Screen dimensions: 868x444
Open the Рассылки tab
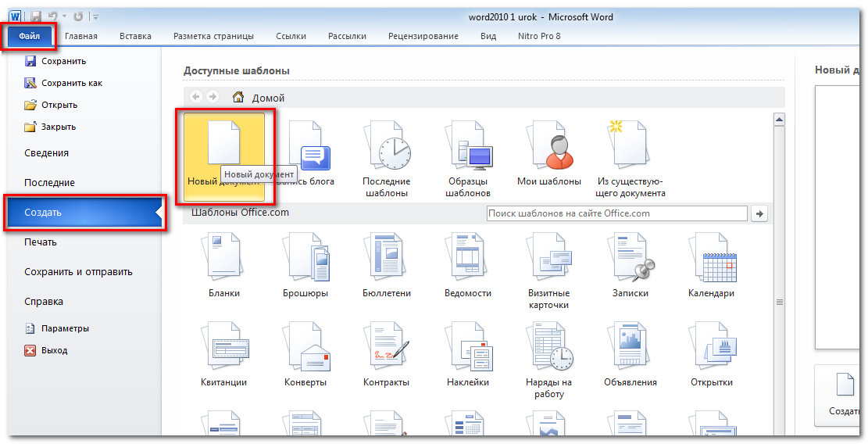tap(347, 36)
